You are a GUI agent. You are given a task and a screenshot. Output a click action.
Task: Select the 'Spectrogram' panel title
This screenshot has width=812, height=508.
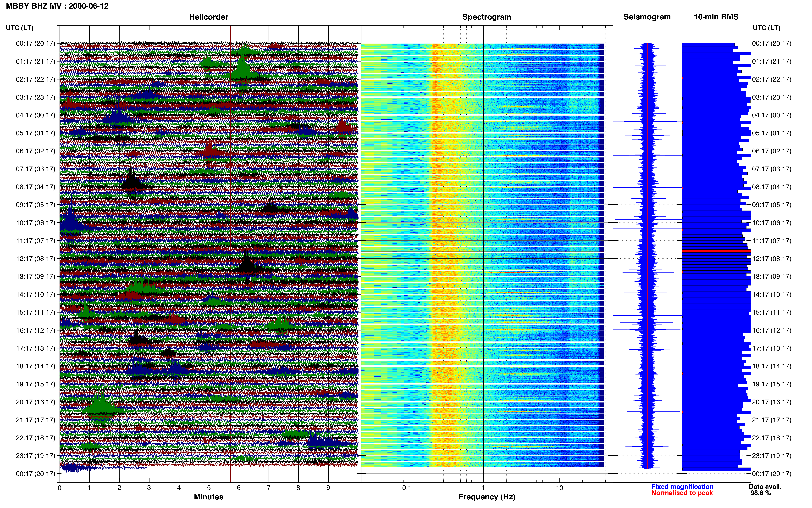[x=487, y=17]
